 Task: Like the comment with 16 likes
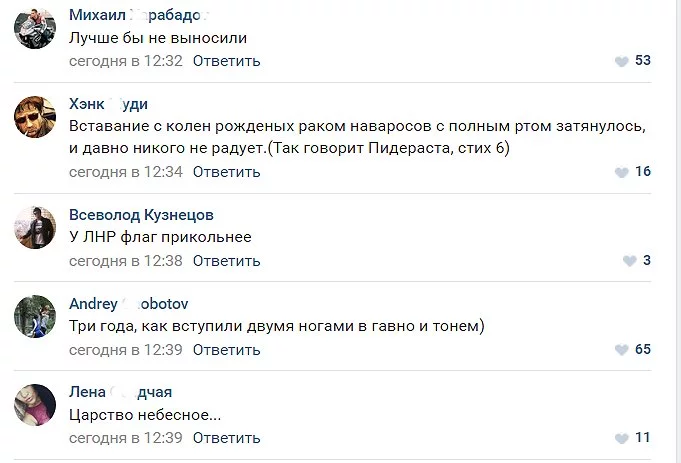click(621, 172)
